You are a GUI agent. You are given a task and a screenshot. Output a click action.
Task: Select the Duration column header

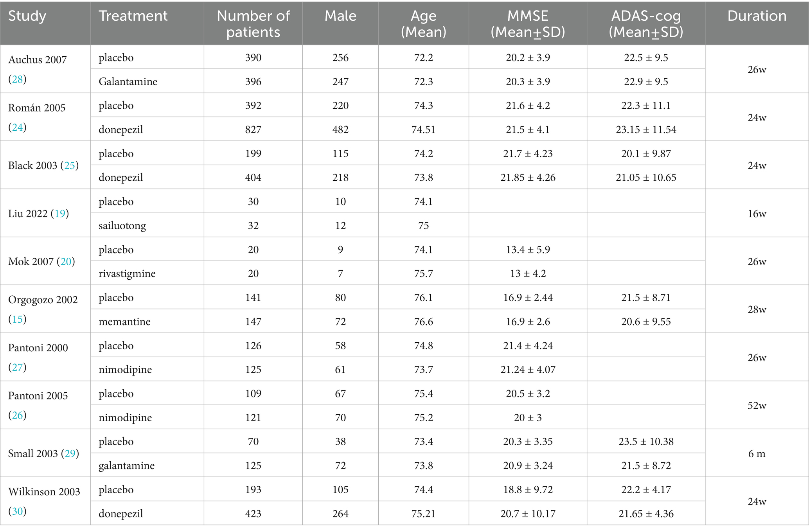757,16
